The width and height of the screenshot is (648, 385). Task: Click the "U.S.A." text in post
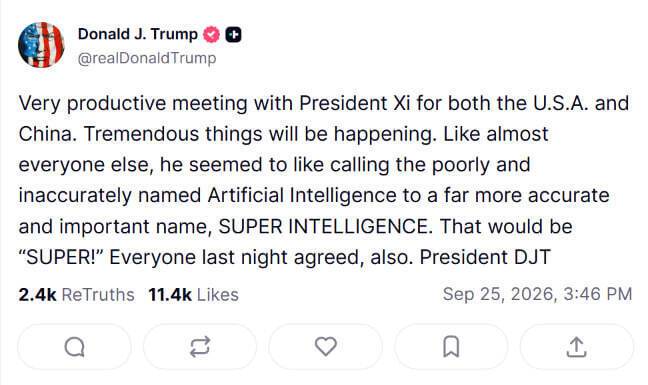tap(561, 103)
